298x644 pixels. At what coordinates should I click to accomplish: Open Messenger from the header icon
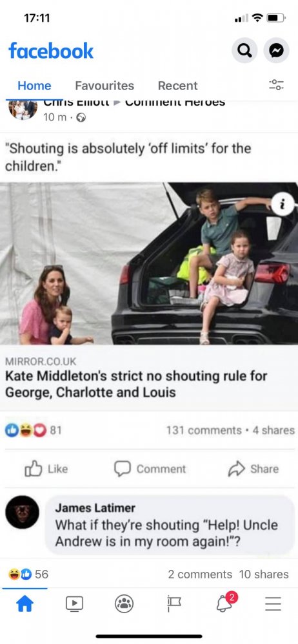click(276, 50)
